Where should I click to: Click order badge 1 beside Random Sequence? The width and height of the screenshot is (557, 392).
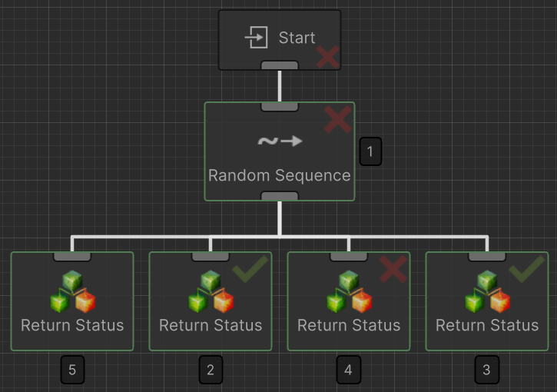click(370, 151)
